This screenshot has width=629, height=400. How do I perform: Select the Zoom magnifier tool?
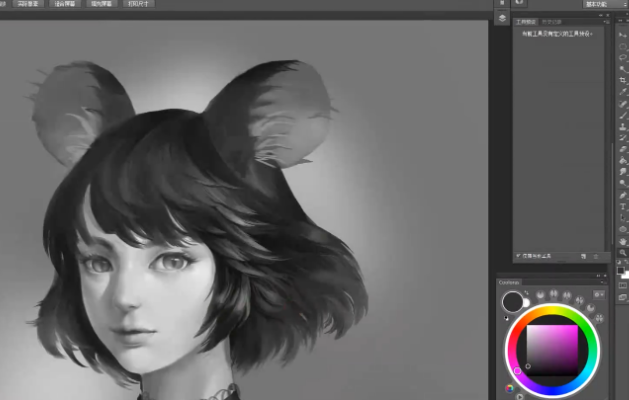[623, 253]
